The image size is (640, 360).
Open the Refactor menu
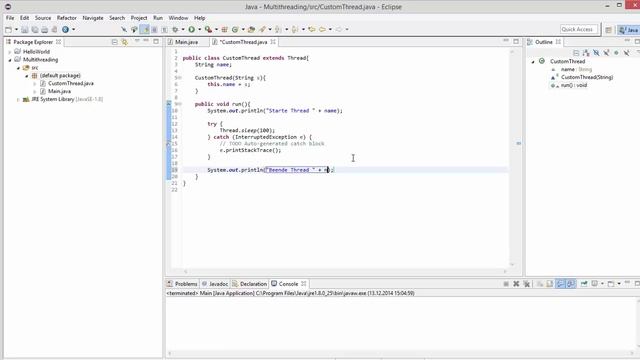[x=67, y=18]
